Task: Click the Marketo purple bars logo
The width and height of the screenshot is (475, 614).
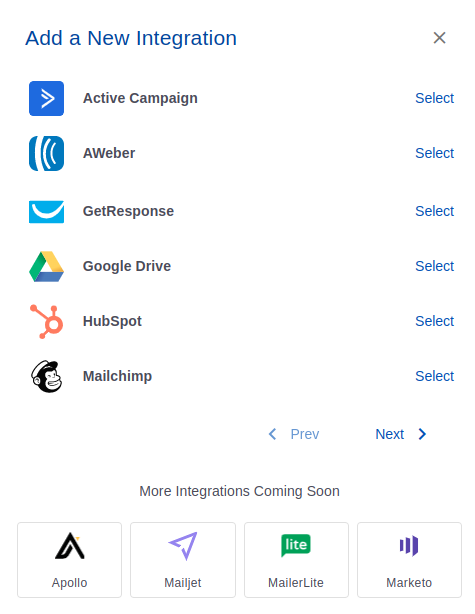Action: tap(409, 545)
